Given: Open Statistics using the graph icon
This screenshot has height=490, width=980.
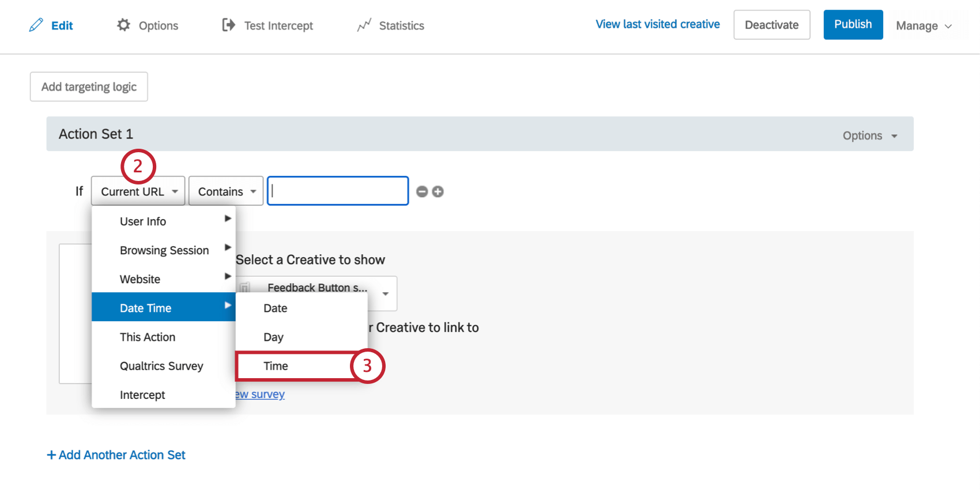Looking at the screenshot, I should 365,25.
